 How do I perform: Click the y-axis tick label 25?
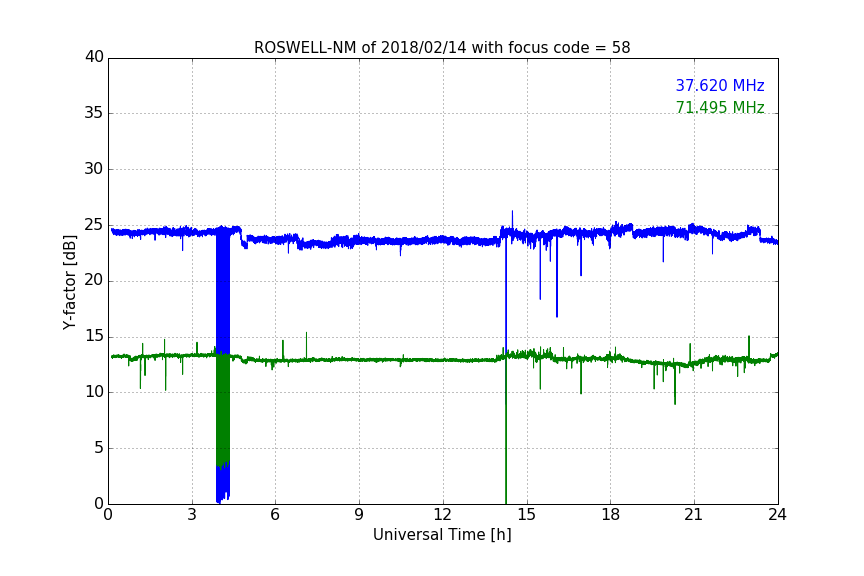(94, 225)
